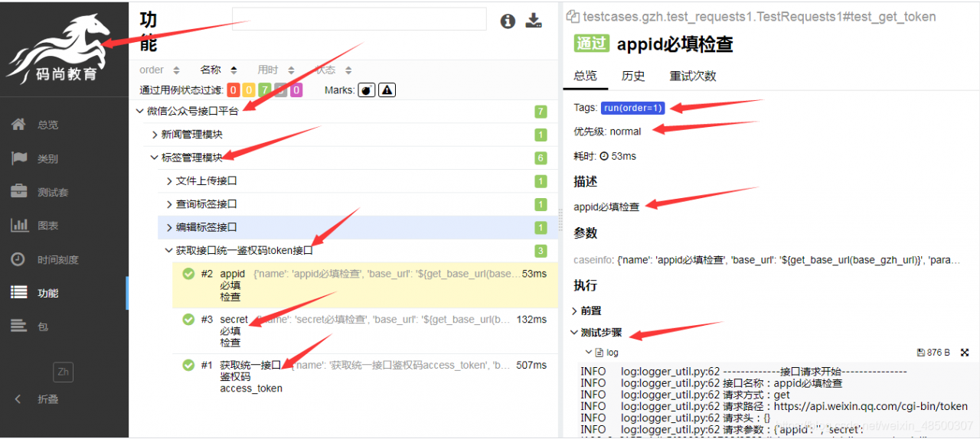Sort the tree by order column
This screenshot has height=439, width=980.
pyautogui.click(x=159, y=70)
